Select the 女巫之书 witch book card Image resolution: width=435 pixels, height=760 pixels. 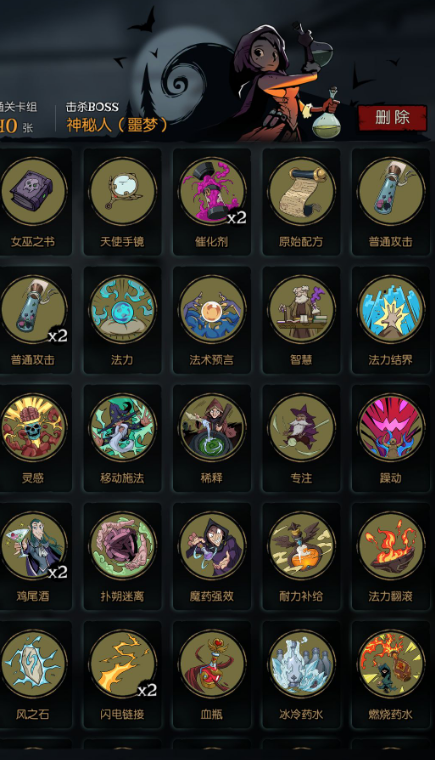point(33,202)
